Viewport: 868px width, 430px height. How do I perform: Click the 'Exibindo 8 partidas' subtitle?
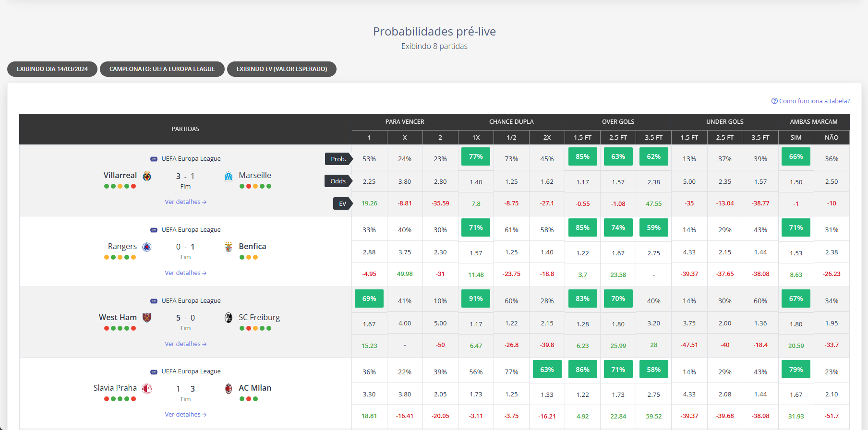[x=434, y=46]
